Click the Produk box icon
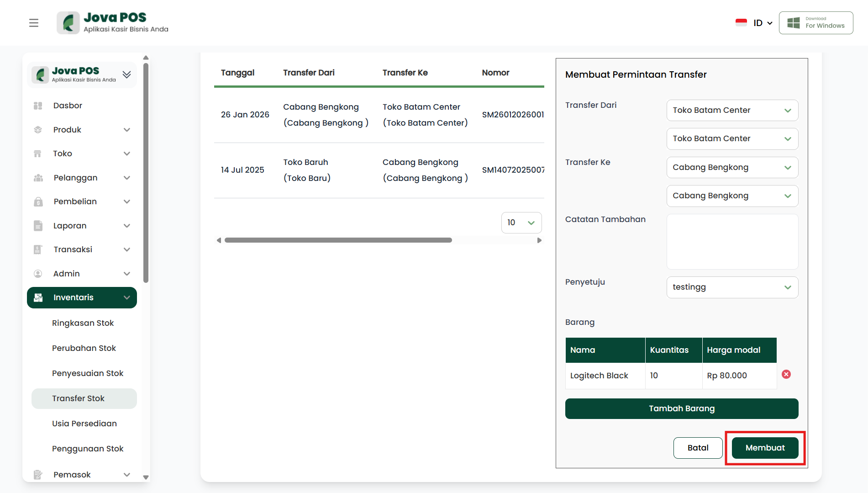Viewport: 868px width, 493px height. 38,130
